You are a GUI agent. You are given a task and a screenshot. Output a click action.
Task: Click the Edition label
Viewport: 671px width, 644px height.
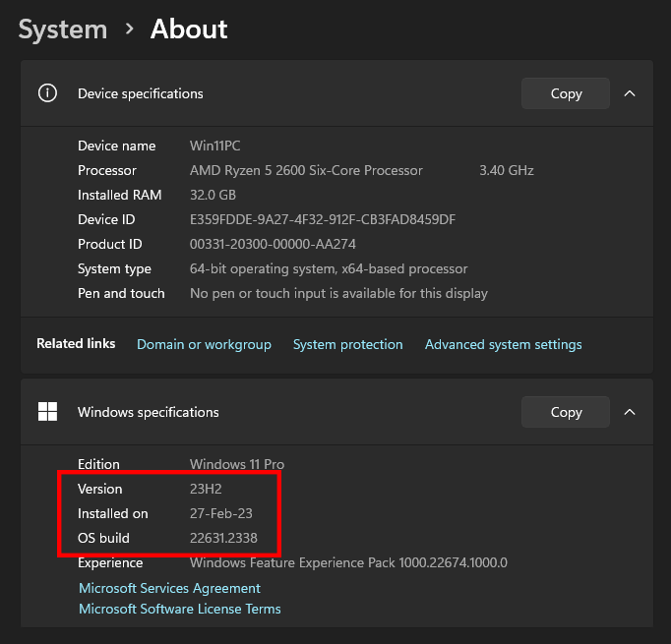[x=98, y=464]
